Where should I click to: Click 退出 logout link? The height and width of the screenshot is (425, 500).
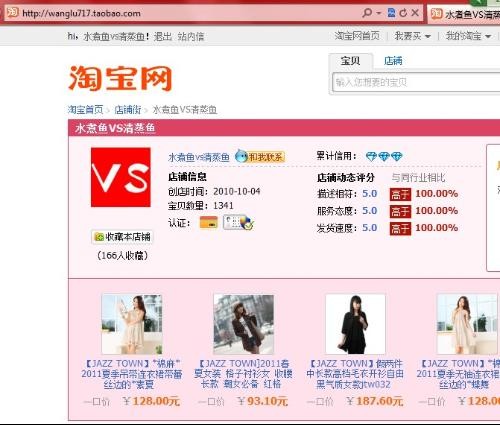point(163,36)
